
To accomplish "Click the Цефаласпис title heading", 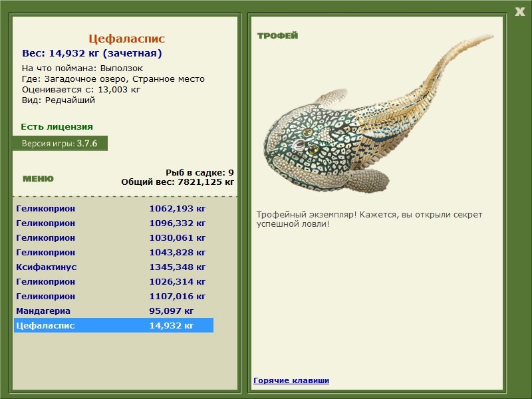I will pos(126,39).
